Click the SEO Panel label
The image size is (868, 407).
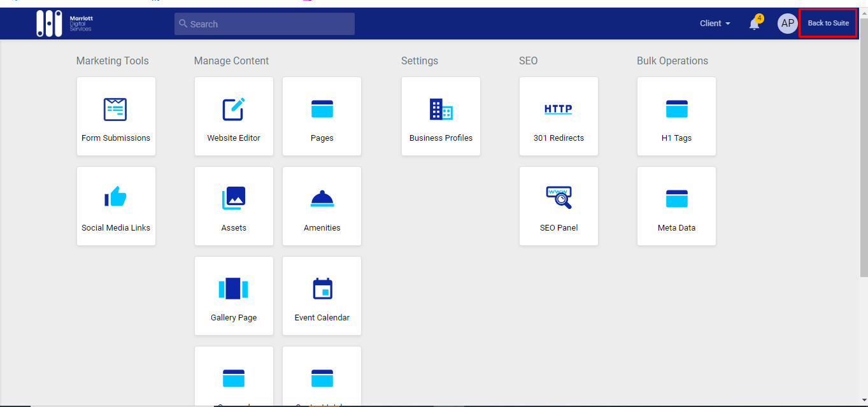pos(559,227)
